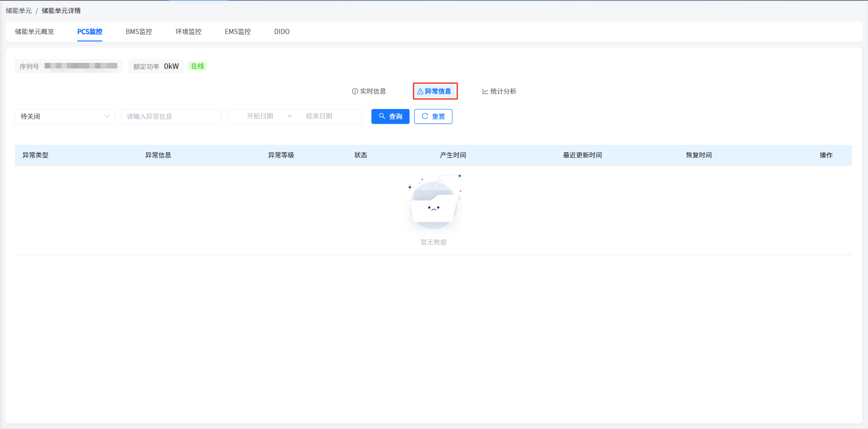Click 储能单元 breadcrumb link
Viewport: 868px width, 429px height.
click(19, 11)
